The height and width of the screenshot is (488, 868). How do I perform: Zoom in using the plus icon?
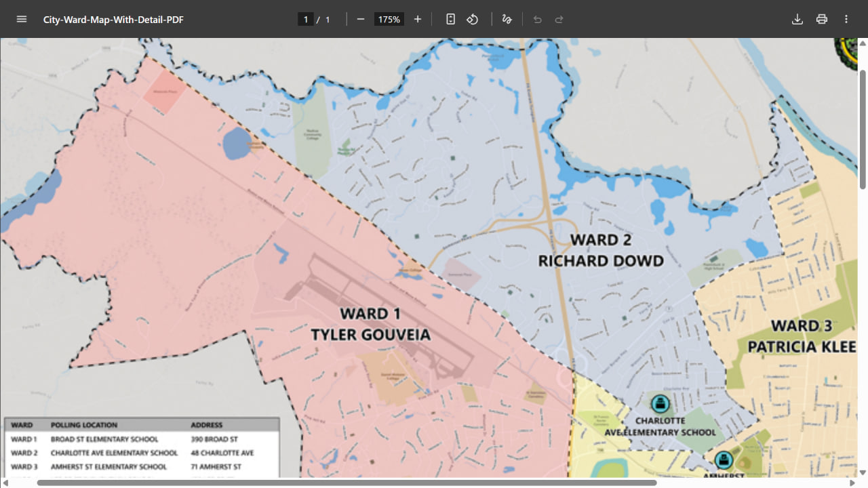[x=417, y=19]
